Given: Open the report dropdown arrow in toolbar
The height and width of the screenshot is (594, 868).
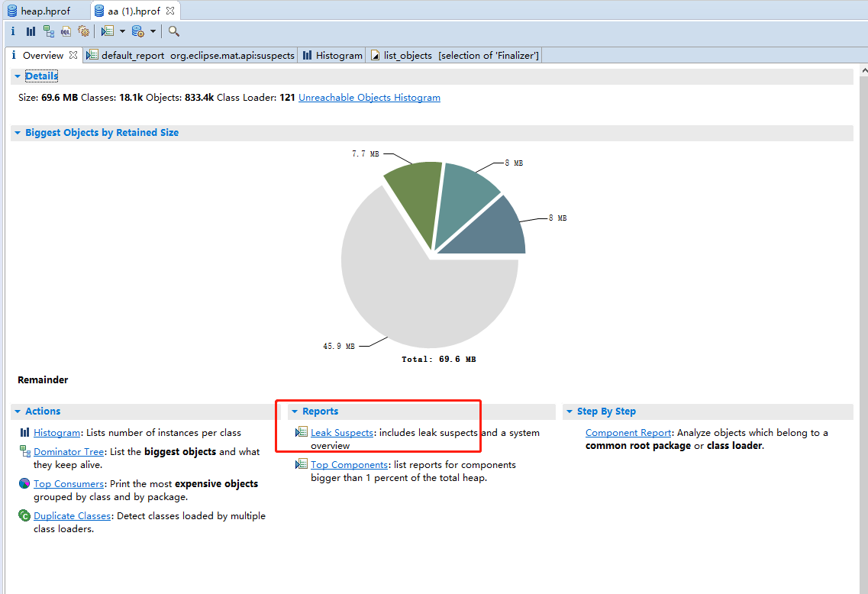Looking at the screenshot, I should point(122,31).
